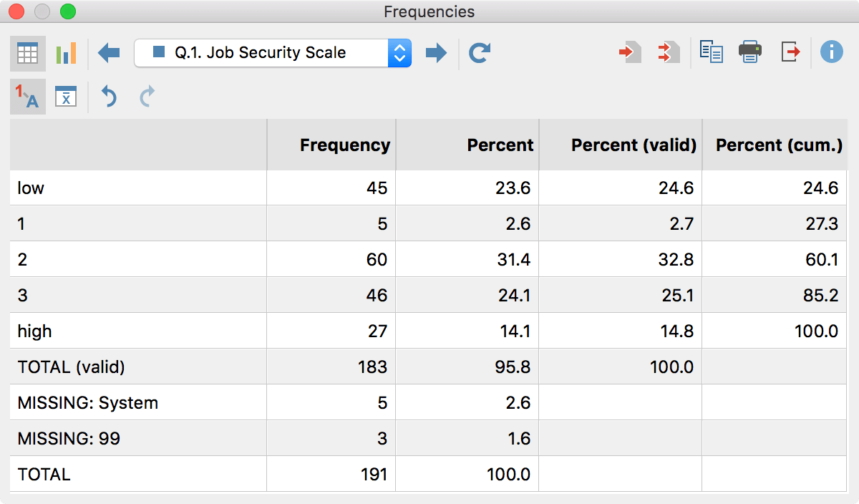Image resolution: width=859 pixels, height=504 pixels.
Task: Click frequency value 60
Action: [377, 260]
